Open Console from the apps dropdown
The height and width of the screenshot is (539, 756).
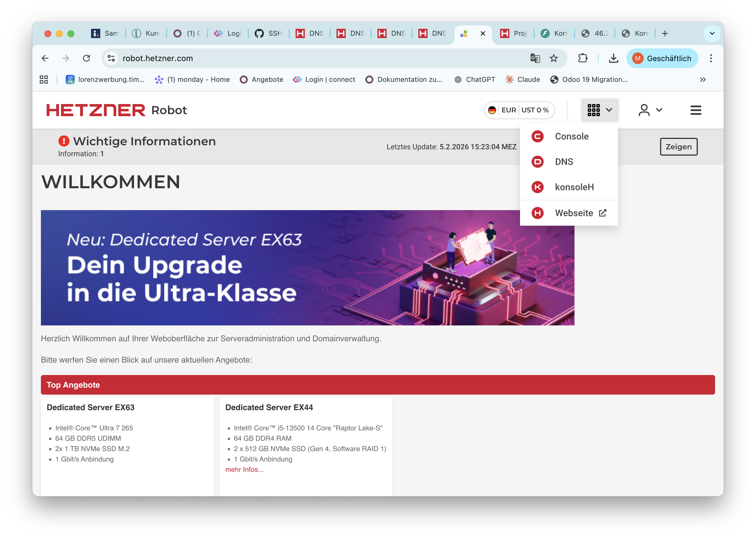tap(571, 136)
